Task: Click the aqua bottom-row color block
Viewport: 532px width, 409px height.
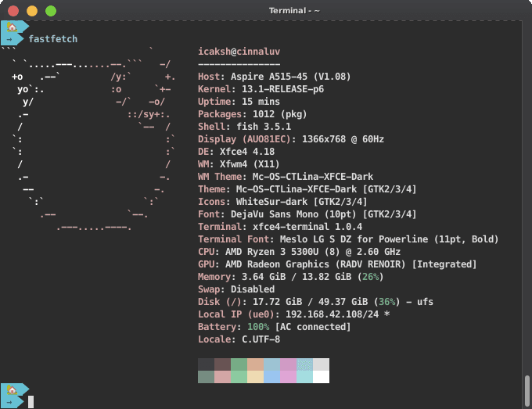Action: (304, 377)
